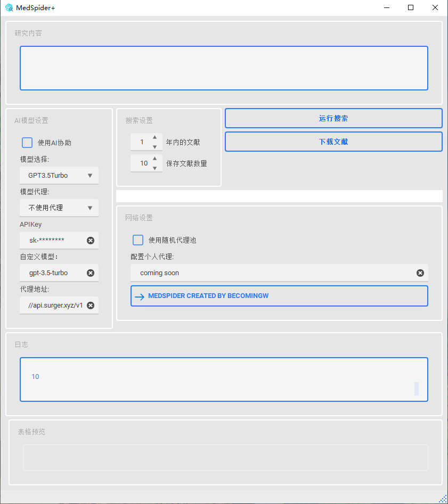
Task: Clear the APIKey field using its X icon
Action: (89, 241)
